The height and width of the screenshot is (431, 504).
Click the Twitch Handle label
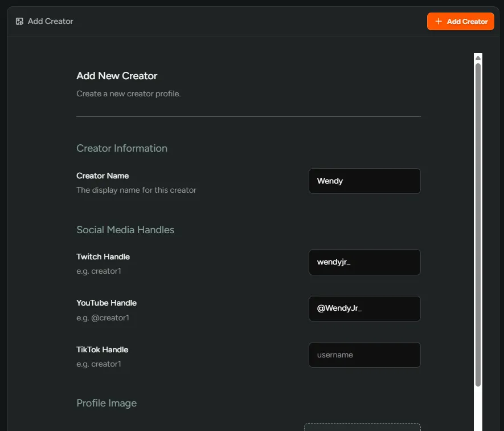click(103, 257)
